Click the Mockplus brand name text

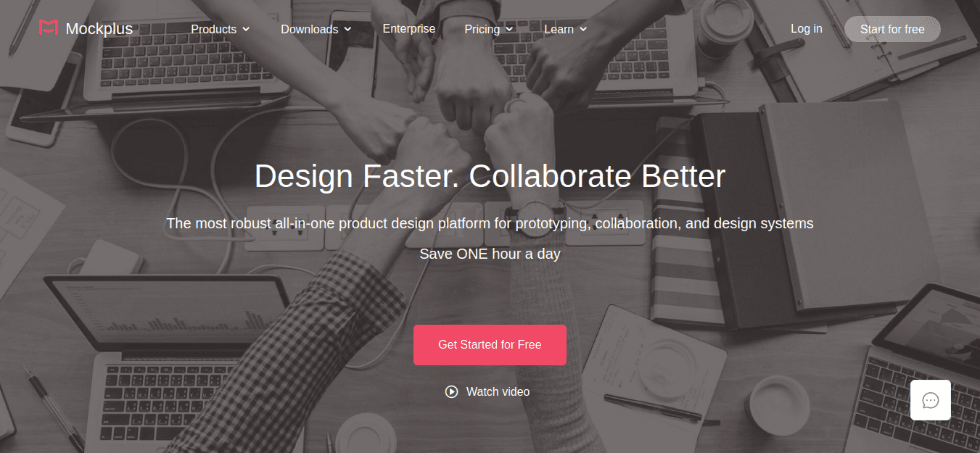pyautogui.click(x=99, y=29)
